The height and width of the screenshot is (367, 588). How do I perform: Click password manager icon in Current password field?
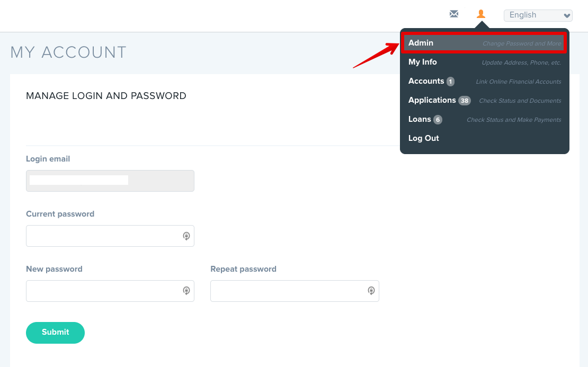tap(186, 236)
